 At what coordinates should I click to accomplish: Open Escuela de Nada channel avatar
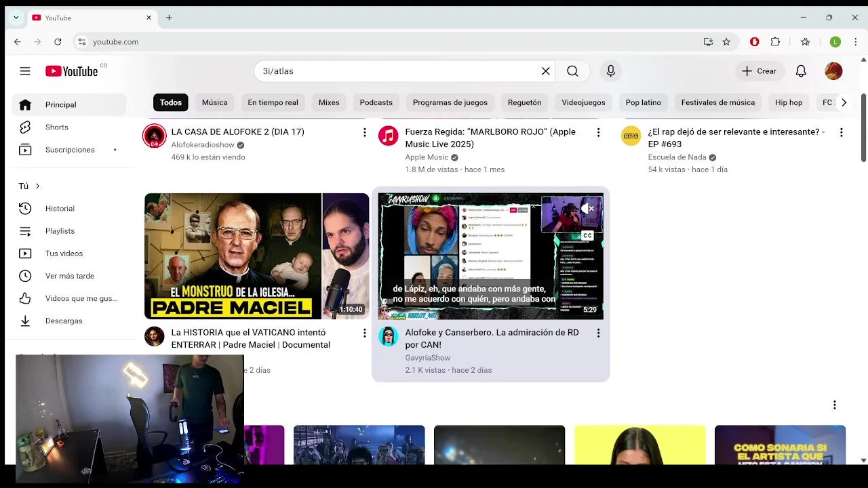pyautogui.click(x=631, y=136)
